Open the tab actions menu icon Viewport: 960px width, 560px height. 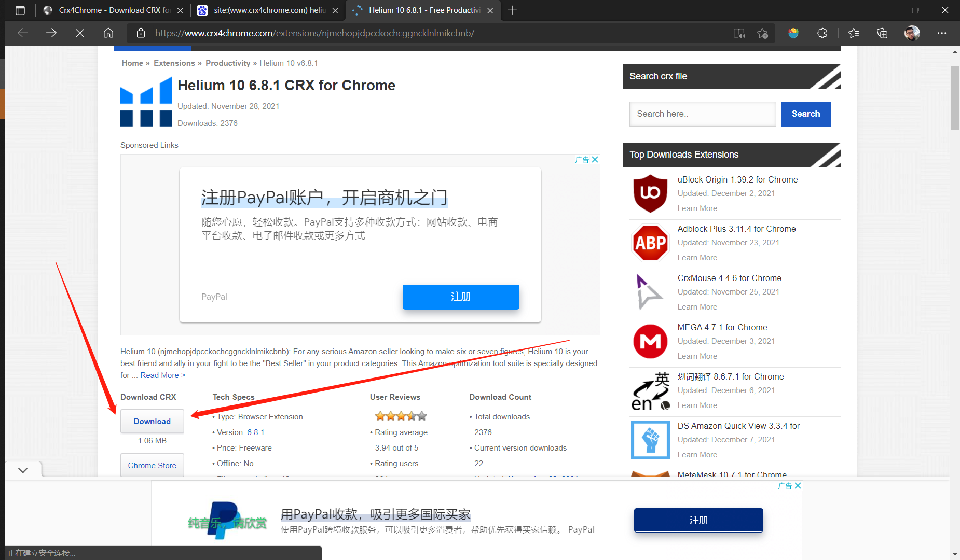click(x=20, y=10)
